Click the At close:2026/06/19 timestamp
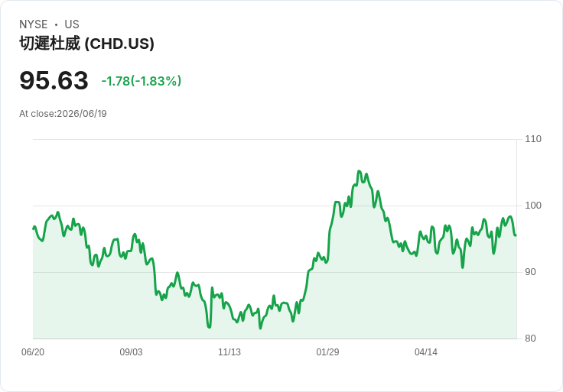Screen dimensions: 563x392 pyautogui.click(x=63, y=114)
